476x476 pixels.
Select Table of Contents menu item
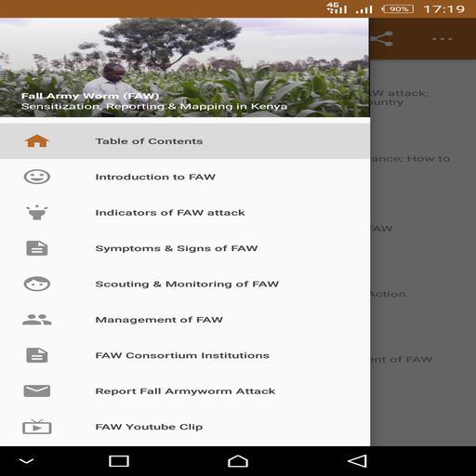[x=185, y=141]
